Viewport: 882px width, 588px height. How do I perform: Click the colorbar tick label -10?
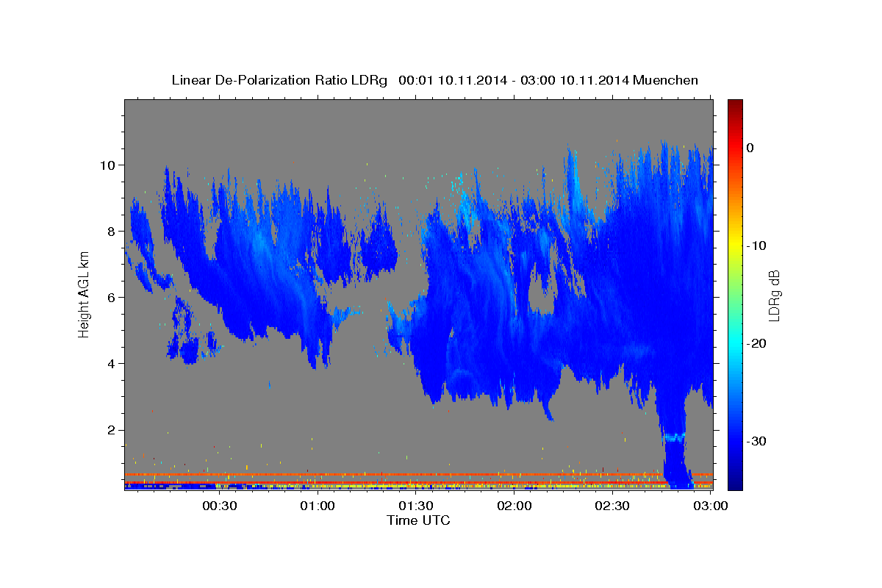pos(756,245)
